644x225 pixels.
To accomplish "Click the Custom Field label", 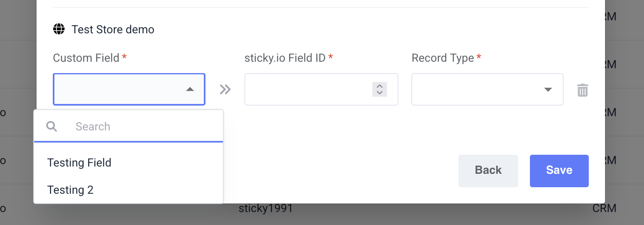I will [86, 58].
